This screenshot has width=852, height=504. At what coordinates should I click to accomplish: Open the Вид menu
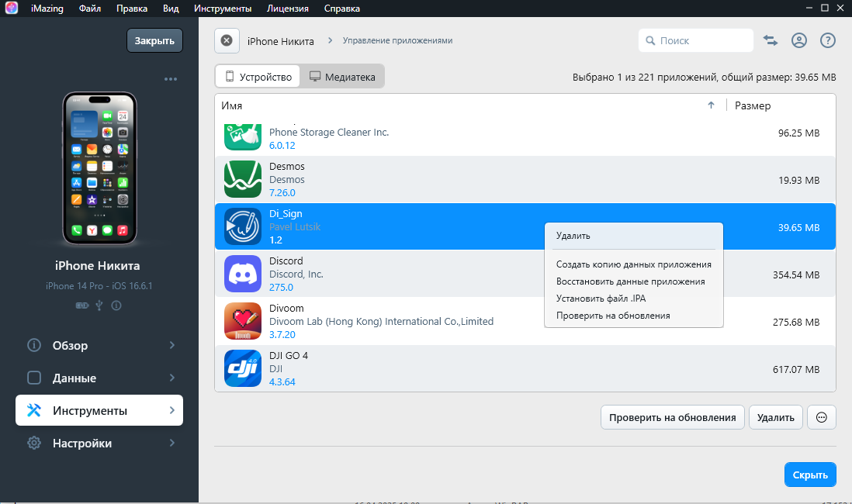click(x=171, y=9)
